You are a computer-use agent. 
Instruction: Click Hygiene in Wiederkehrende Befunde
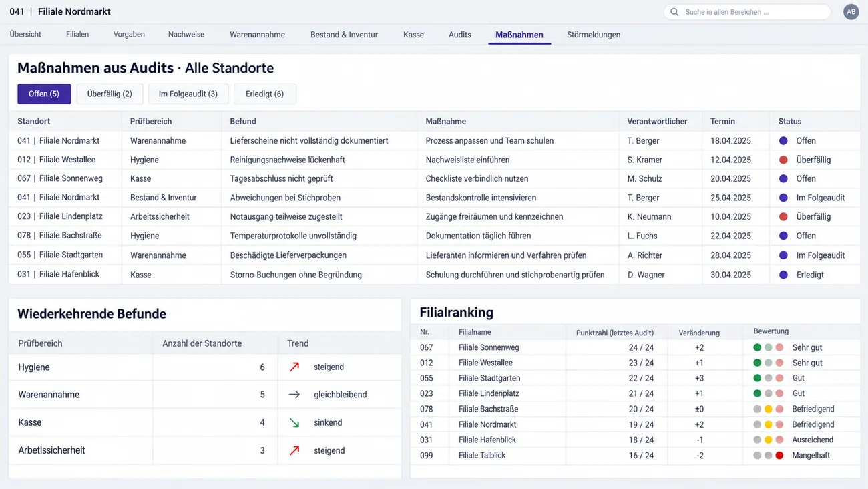click(x=34, y=367)
